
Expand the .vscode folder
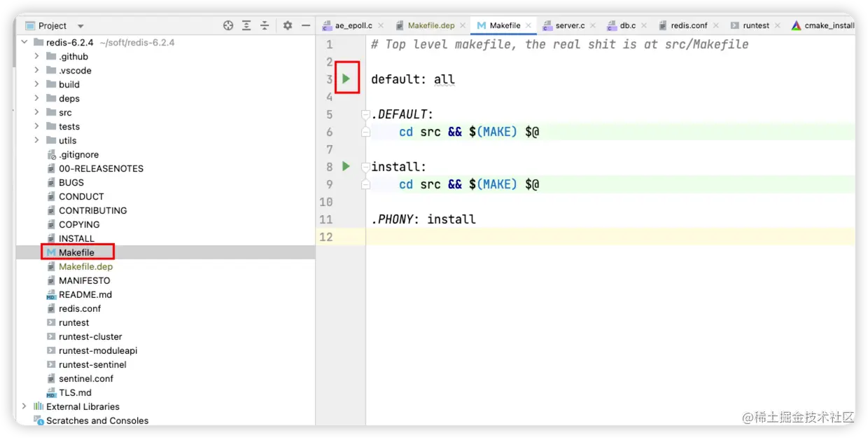click(36, 70)
